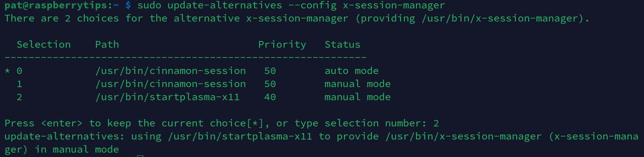Click the dashed separator line under the headers
This screenshot has height=157, width=644.
[185, 57]
